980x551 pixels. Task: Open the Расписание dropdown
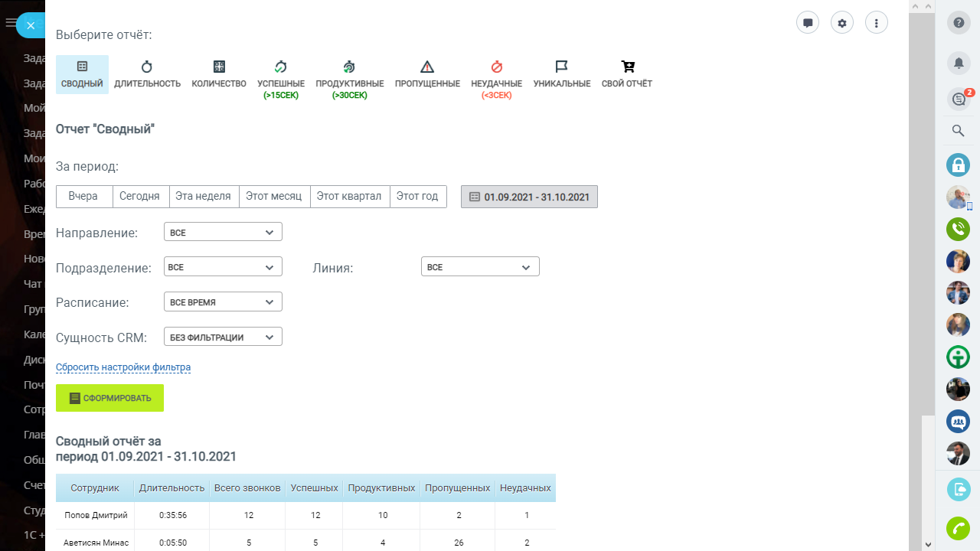[223, 302]
